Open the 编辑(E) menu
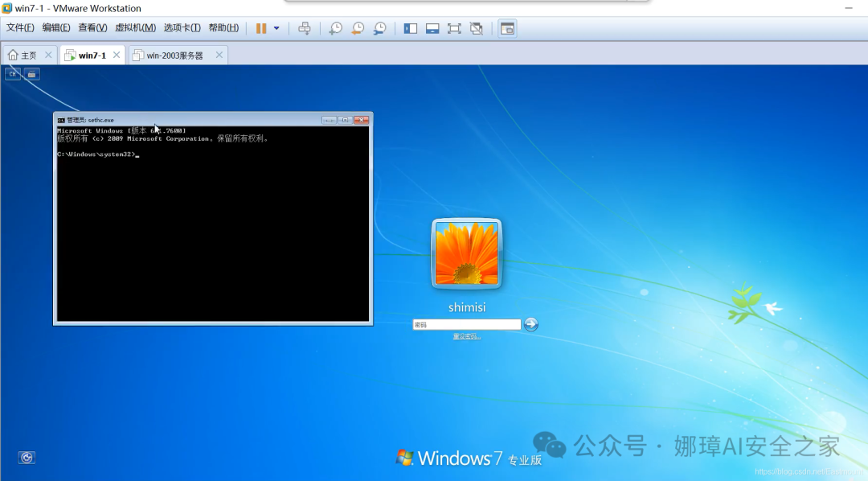Image resolution: width=868 pixels, height=481 pixels. tap(56, 27)
